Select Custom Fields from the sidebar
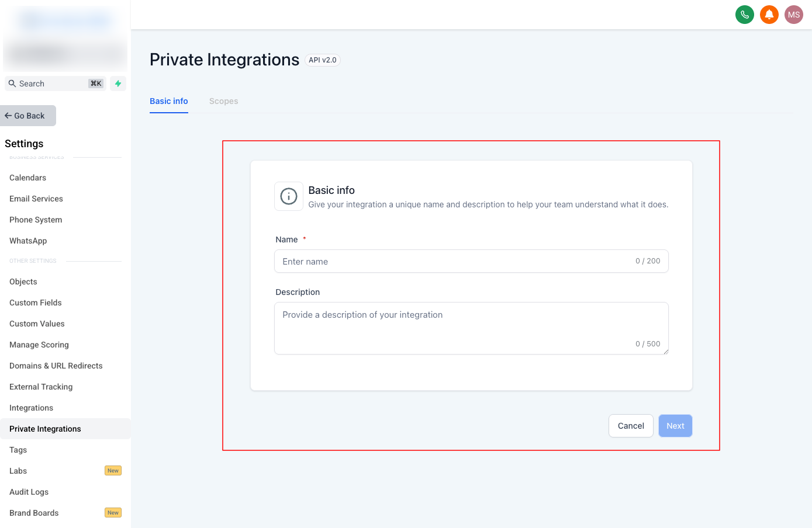 point(36,303)
